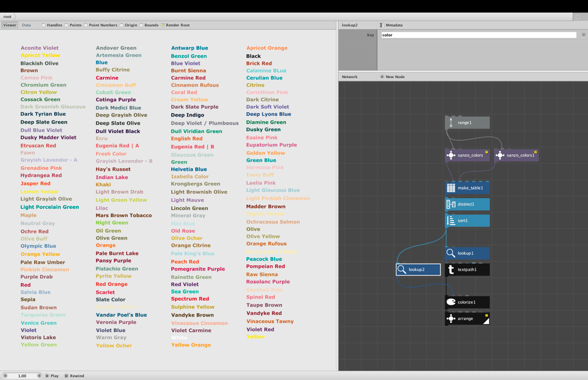Select the sanzo_colors1 node icon
This screenshot has width=588, height=380.
coord(500,155)
